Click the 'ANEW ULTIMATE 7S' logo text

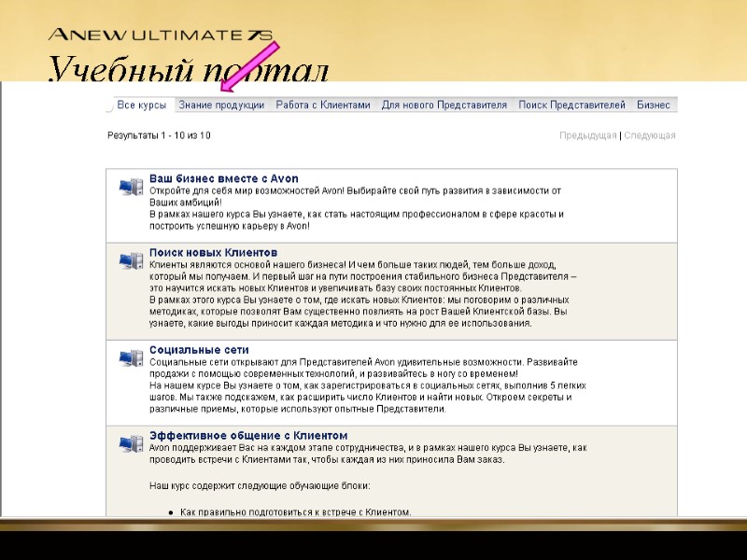tap(161, 35)
